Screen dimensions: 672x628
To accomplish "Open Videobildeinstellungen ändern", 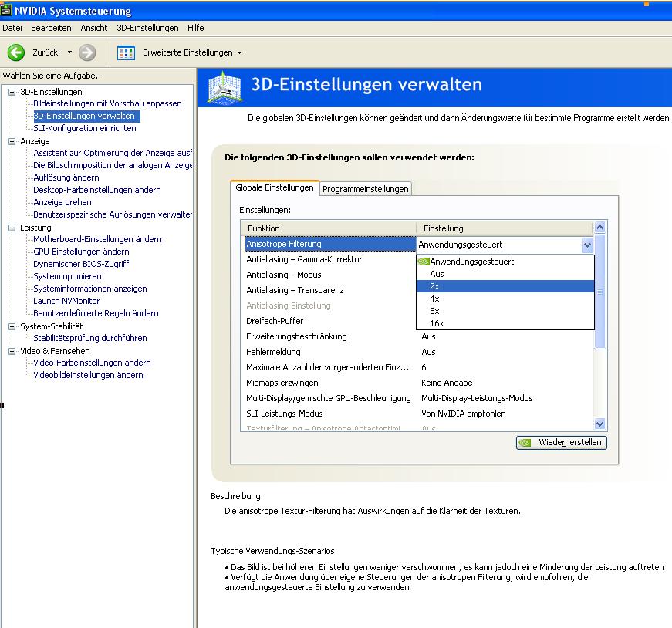I will pos(88,375).
